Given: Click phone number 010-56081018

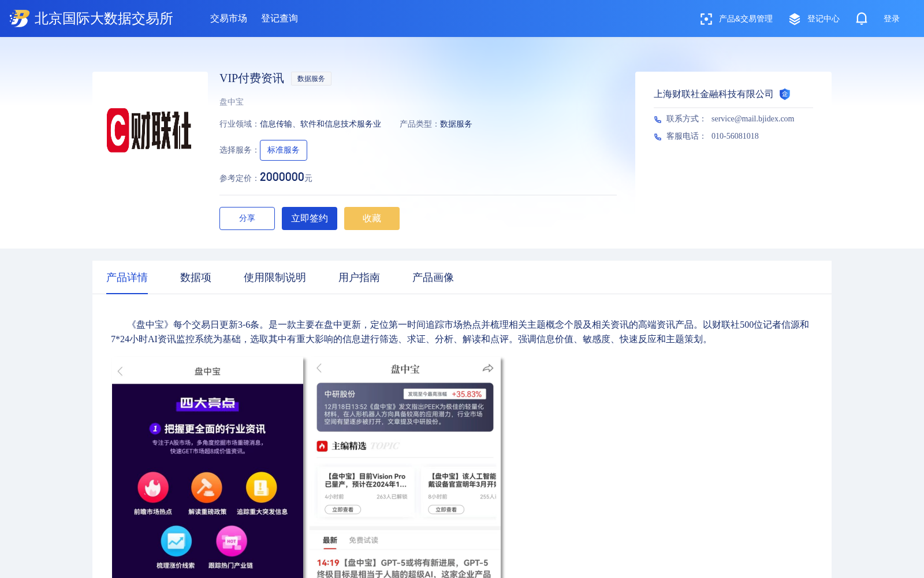Looking at the screenshot, I should pos(735,136).
